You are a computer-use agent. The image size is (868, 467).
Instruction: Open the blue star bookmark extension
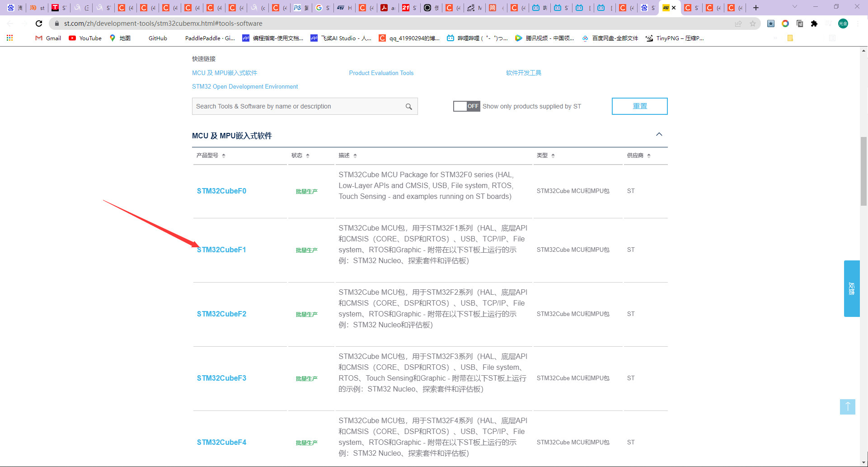[x=771, y=24]
